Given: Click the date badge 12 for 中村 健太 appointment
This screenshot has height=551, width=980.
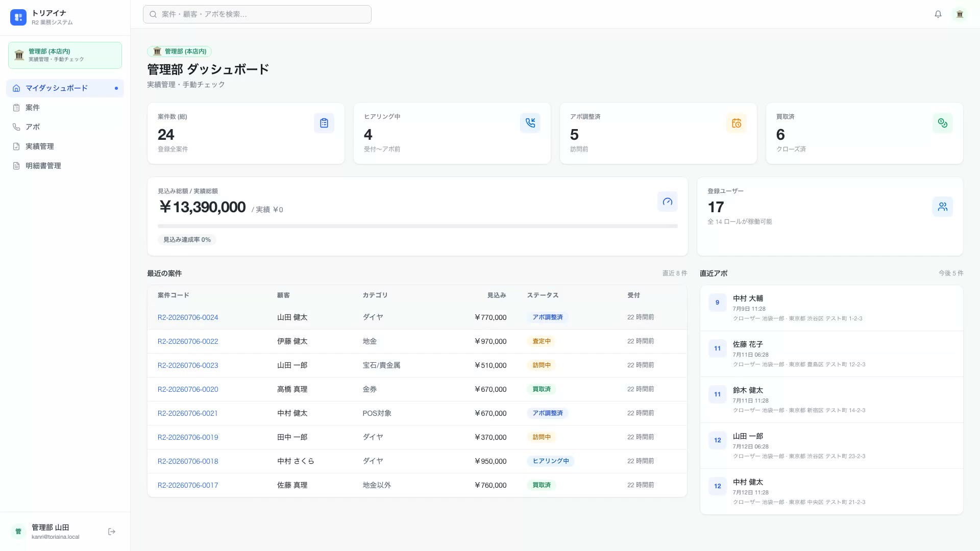Looking at the screenshot, I should pos(717,486).
